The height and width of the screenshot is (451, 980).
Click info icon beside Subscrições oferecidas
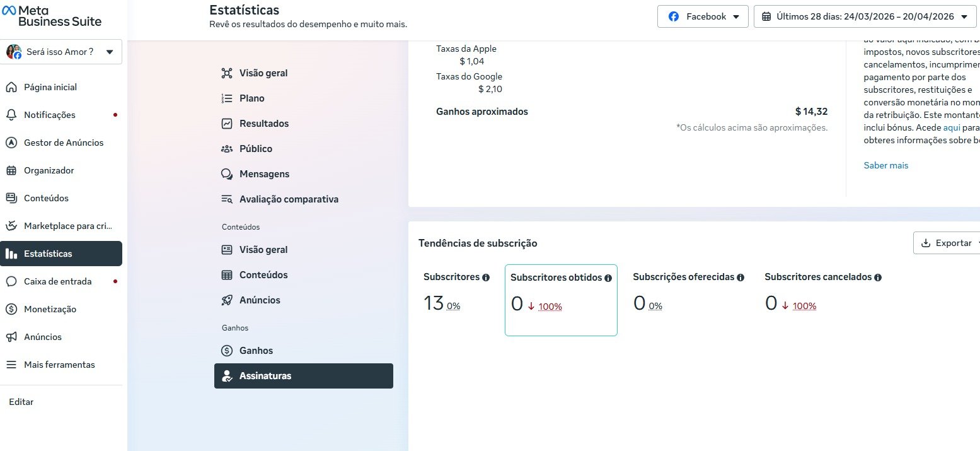[x=741, y=278]
